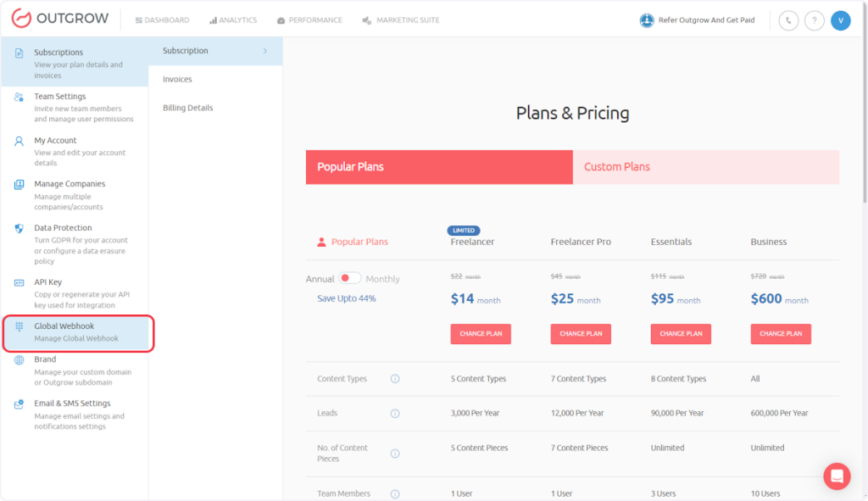
Task: Click the phone call icon in header
Action: pos(788,20)
